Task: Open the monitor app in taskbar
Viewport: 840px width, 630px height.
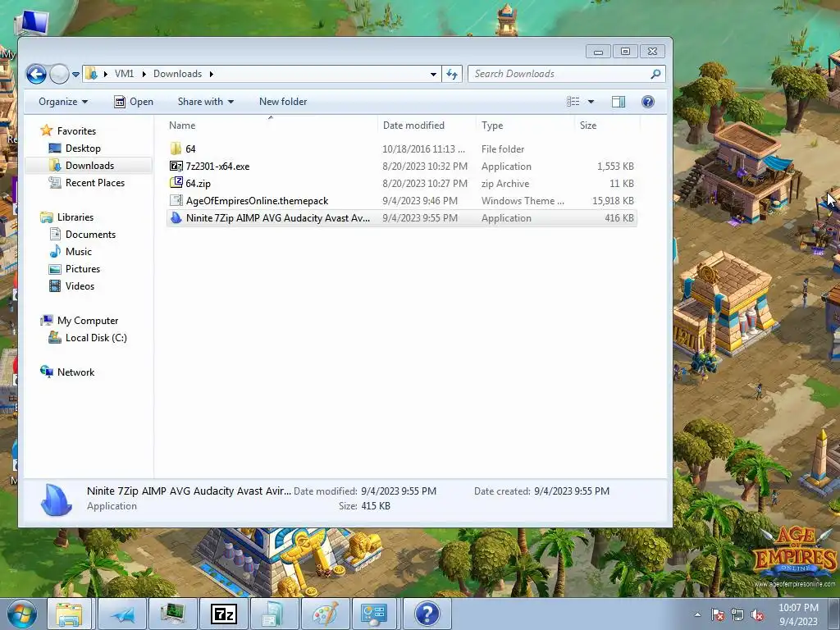Action: [x=173, y=614]
